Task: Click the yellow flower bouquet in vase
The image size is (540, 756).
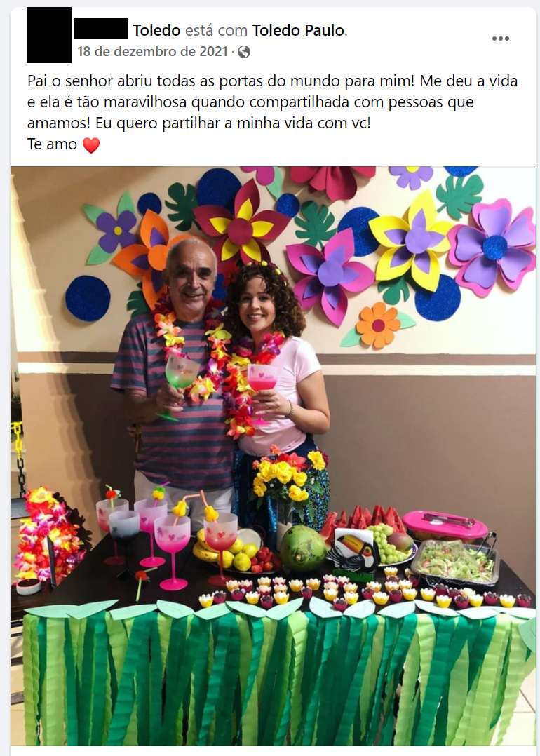Action: pos(288,474)
